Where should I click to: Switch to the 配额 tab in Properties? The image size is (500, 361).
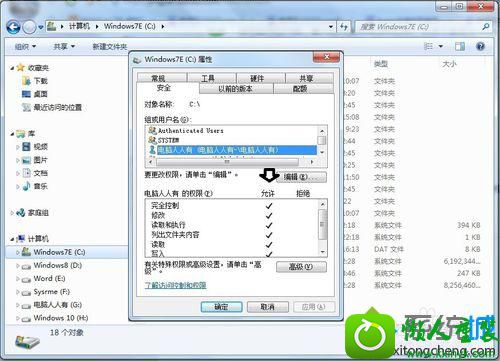pos(303,89)
